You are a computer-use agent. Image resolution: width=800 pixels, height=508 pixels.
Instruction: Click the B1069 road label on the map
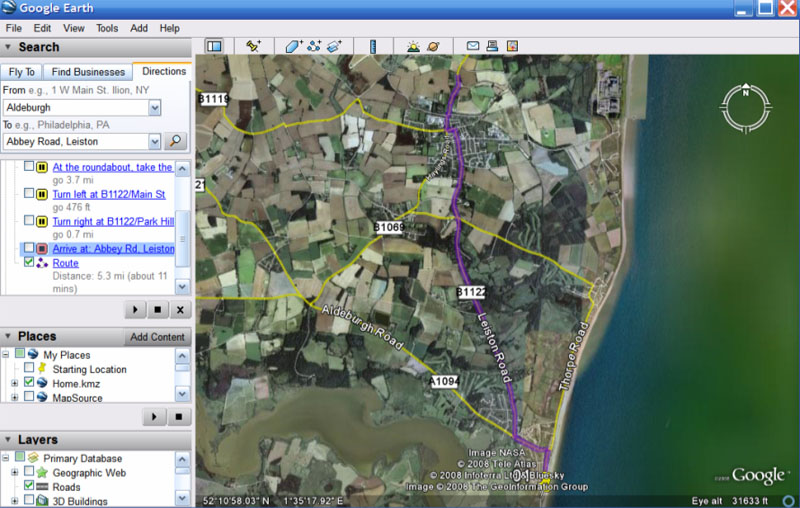(x=389, y=227)
